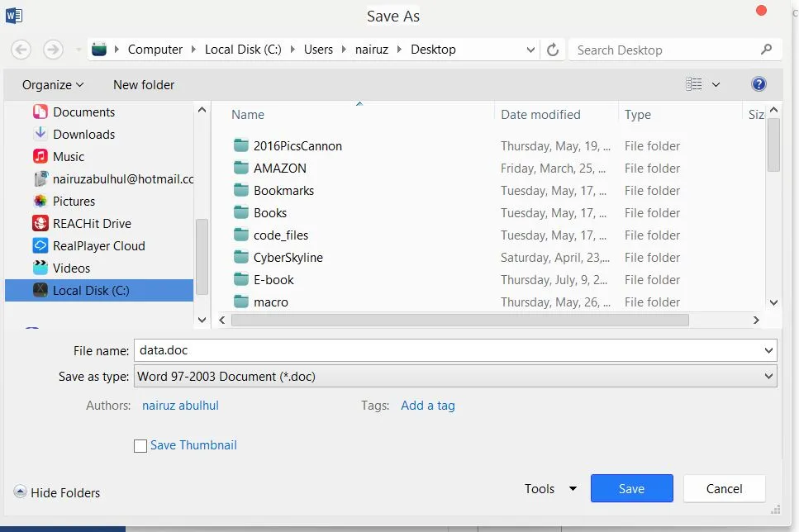Go back with the left arrow button
The width and height of the screenshot is (799, 532).
pyautogui.click(x=21, y=50)
